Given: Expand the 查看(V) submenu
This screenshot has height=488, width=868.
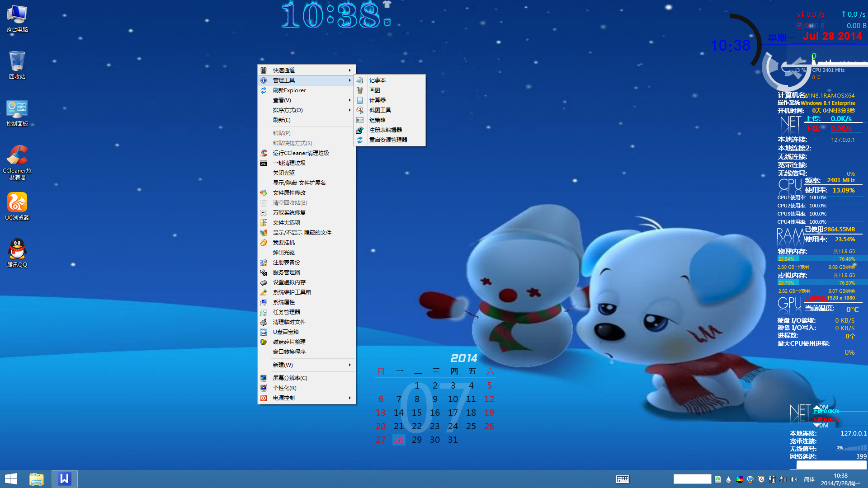Looking at the screenshot, I should [307, 100].
